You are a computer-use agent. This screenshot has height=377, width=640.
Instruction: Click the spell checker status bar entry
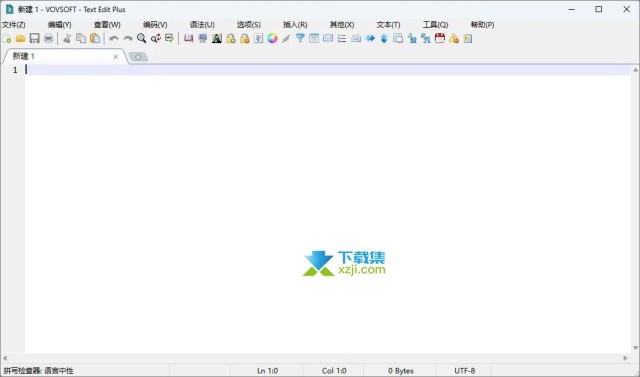click(38, 371)
